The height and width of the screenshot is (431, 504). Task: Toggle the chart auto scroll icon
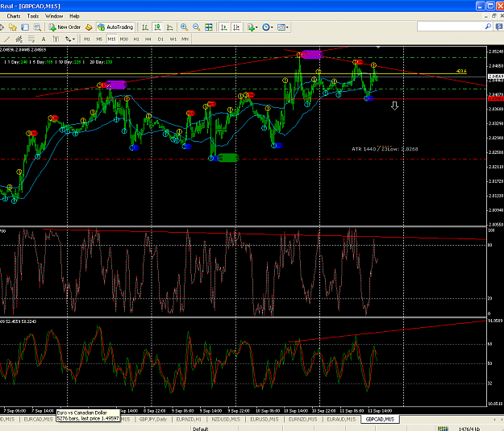tap(224, 27)
